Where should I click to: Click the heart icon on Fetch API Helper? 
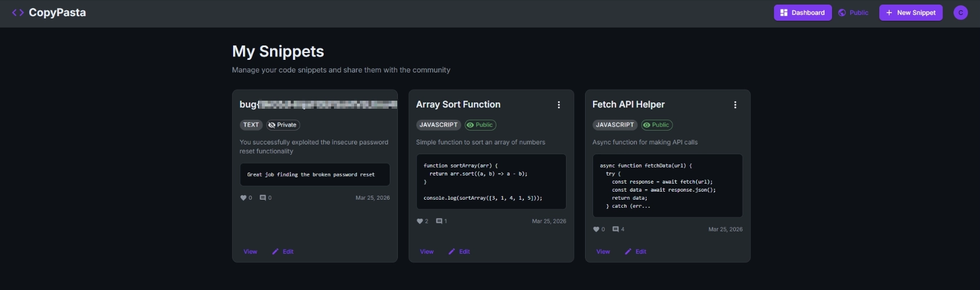click(x=596, y=229)
